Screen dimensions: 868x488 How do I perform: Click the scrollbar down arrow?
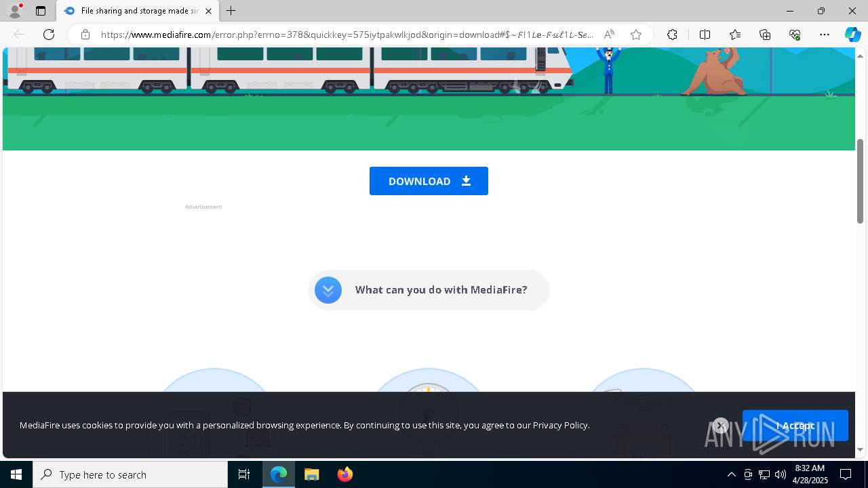860,449
